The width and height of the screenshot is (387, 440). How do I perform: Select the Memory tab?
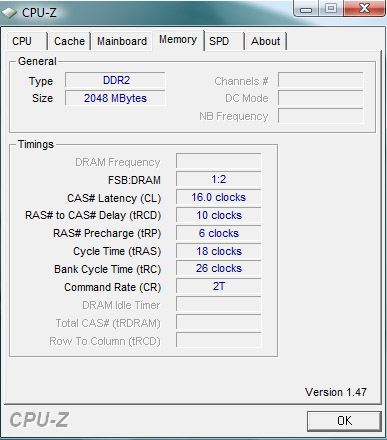178,40
